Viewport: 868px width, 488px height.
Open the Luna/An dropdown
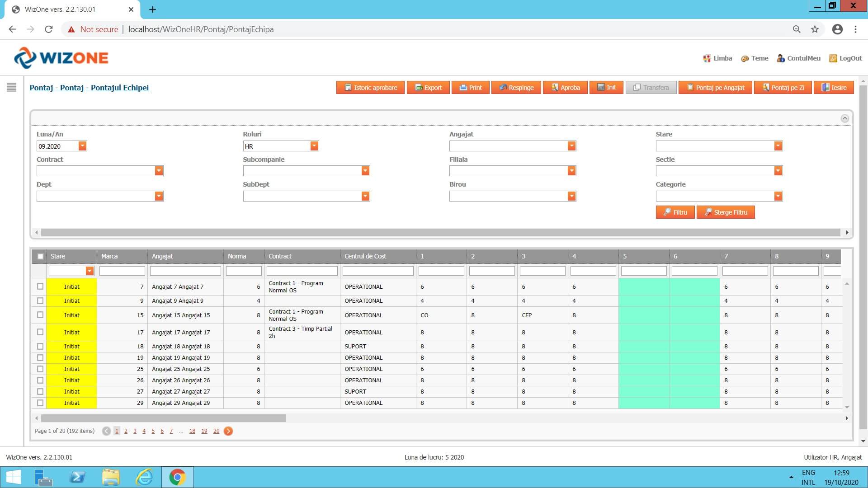coord(82,146)
